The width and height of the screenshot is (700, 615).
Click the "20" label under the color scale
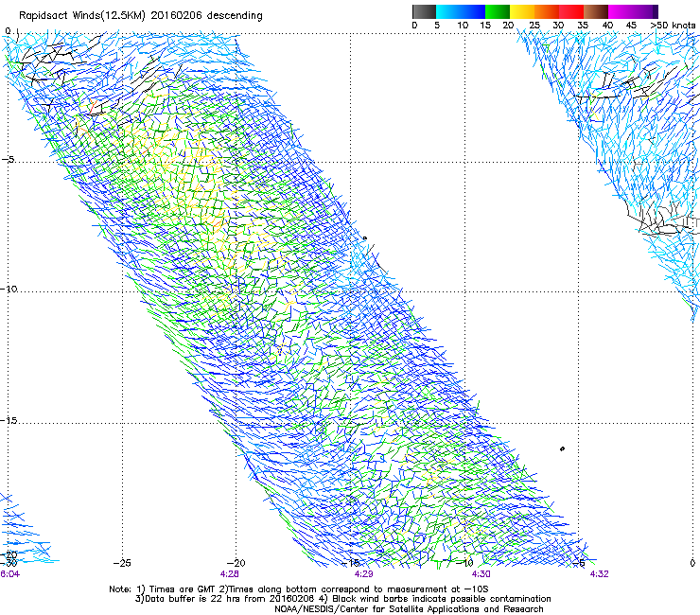pos(508,25)
